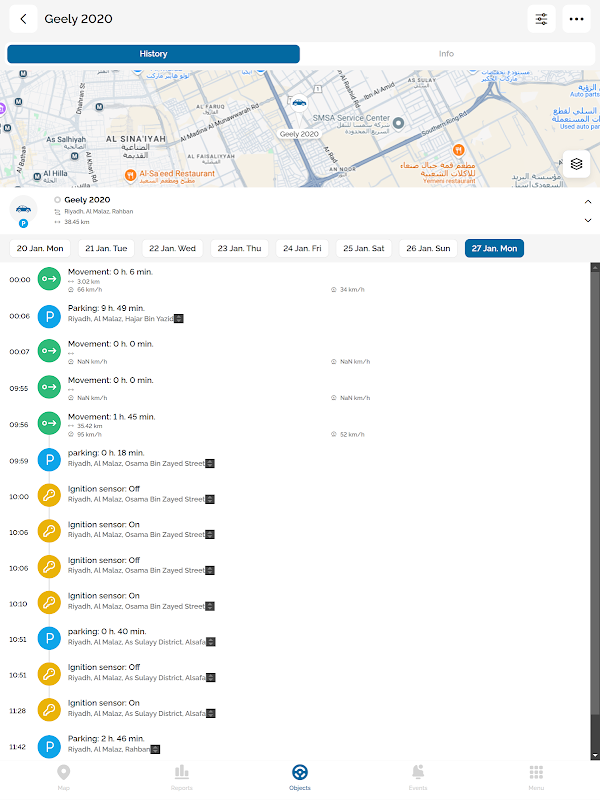The width and height of the screenshot is (600, 800).
Task: Click the 10:51 parking event icon
Action: [49, 639]
